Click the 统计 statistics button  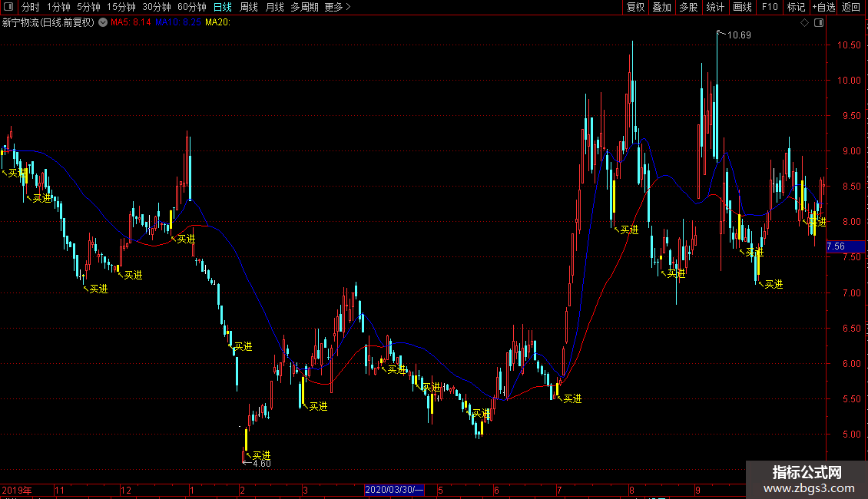tap(715, 7)
